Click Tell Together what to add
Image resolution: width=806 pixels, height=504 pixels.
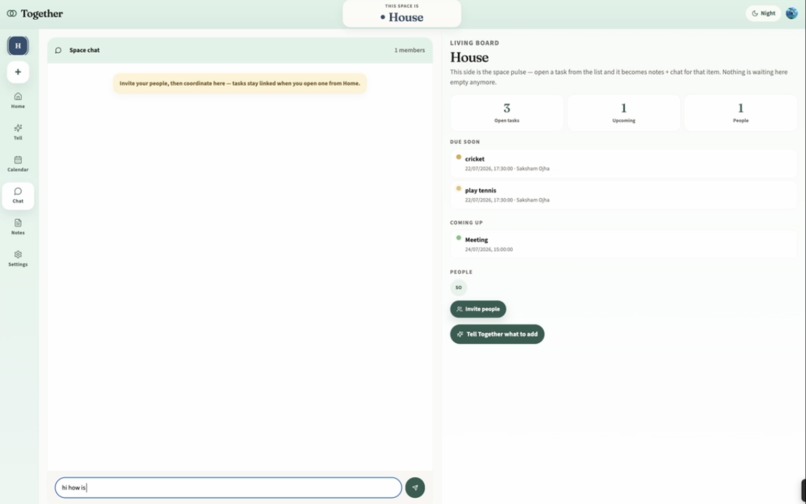click(497, 334)
